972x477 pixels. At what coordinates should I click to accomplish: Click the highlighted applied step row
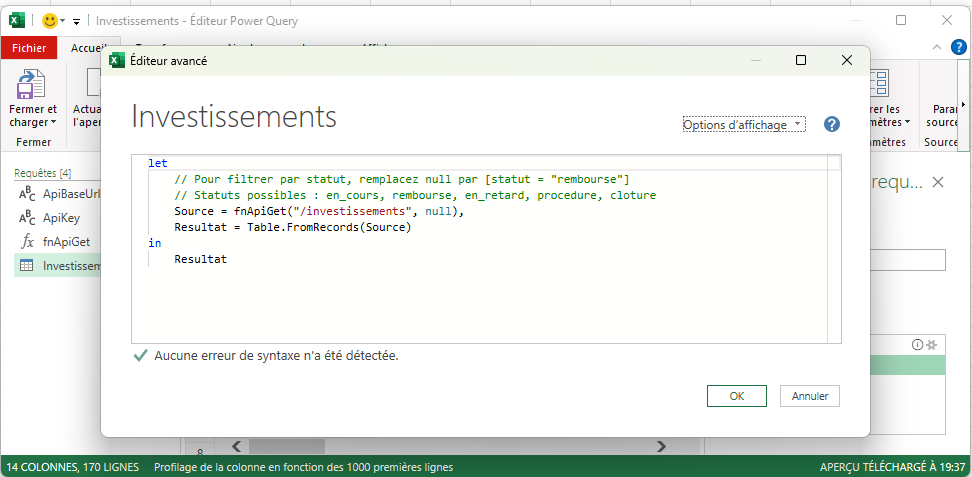pyautogui.click(x=907, y=365)
